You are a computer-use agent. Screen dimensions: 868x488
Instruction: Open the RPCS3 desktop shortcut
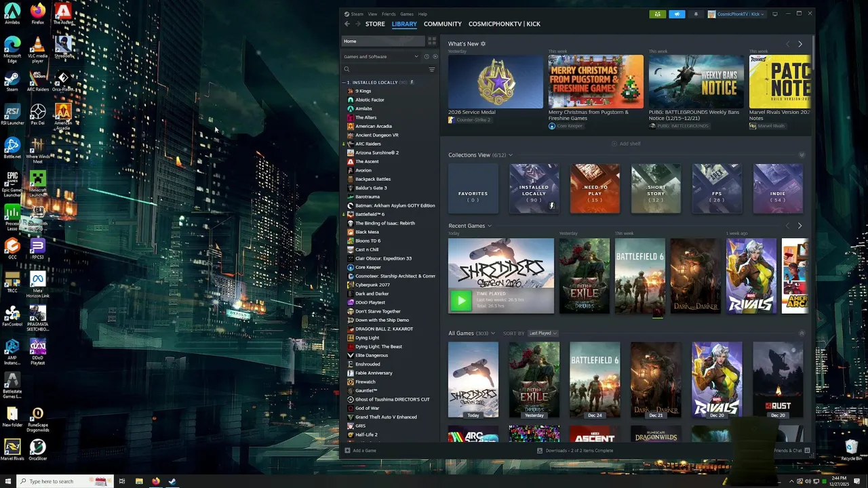(38, 248)
